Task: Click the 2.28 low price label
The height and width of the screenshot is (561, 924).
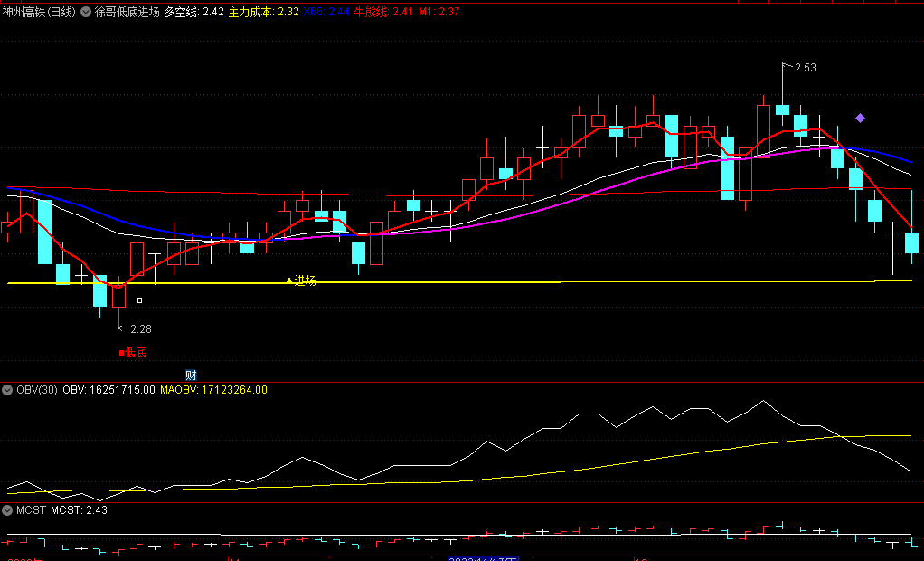Action: click(141, 329)
